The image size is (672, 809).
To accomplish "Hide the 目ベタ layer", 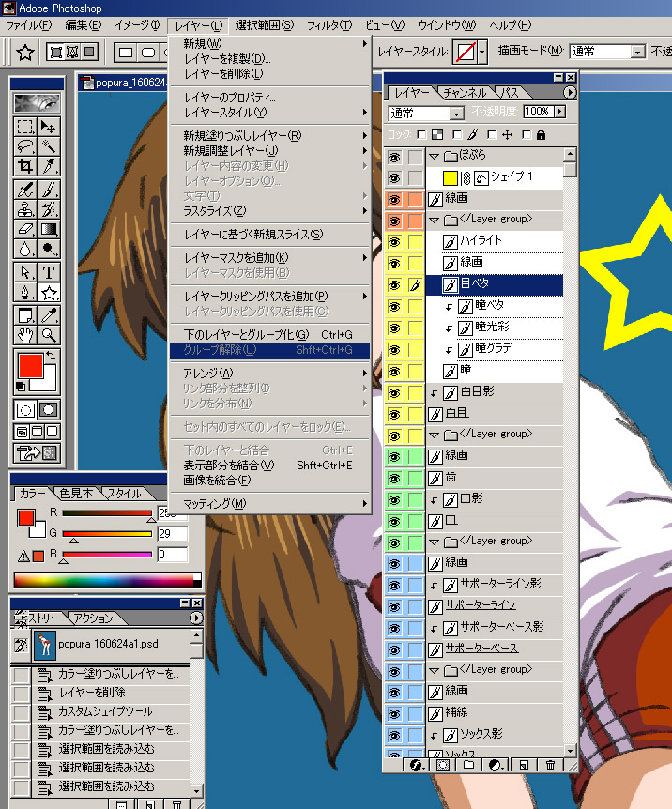I will coord(395,285).
